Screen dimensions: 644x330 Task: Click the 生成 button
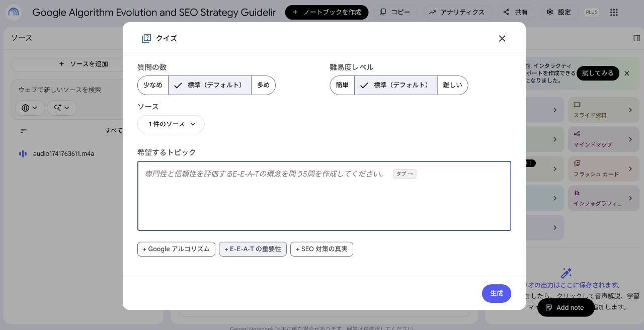pos(497,294)
